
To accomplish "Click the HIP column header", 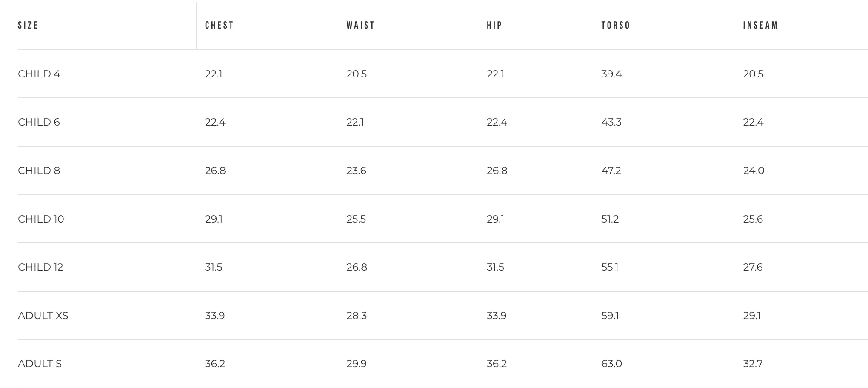I will coord(494,26).
